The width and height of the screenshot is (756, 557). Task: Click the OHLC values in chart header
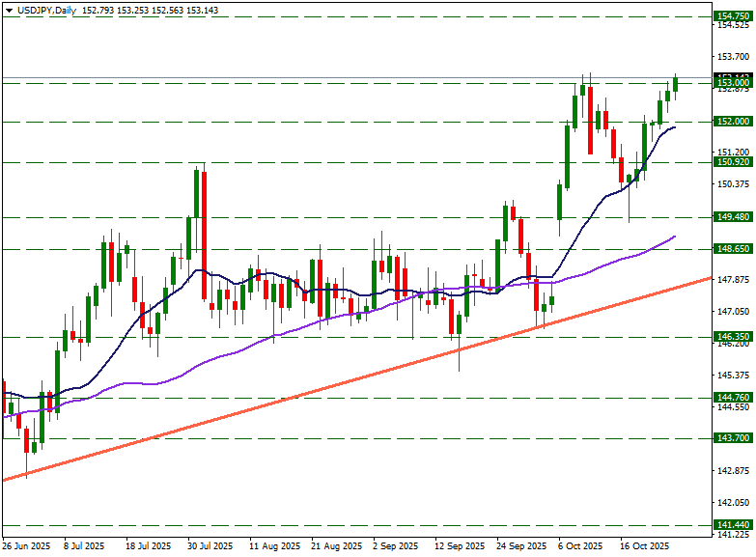[150, 9]
